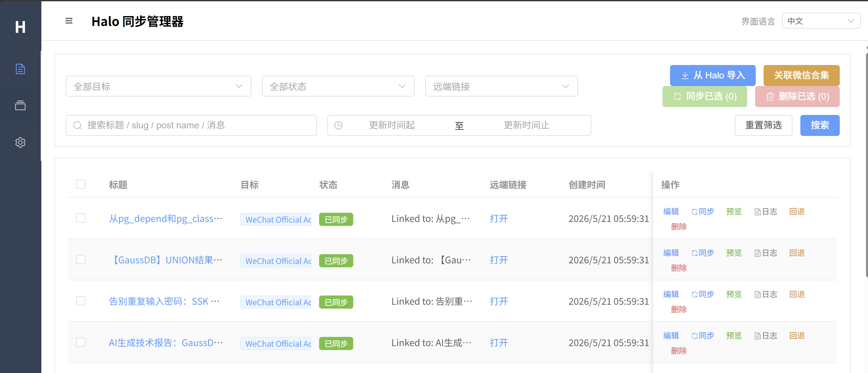
Task: Sync the AI生成技术报告 row
Action: (x=703, y=336)
